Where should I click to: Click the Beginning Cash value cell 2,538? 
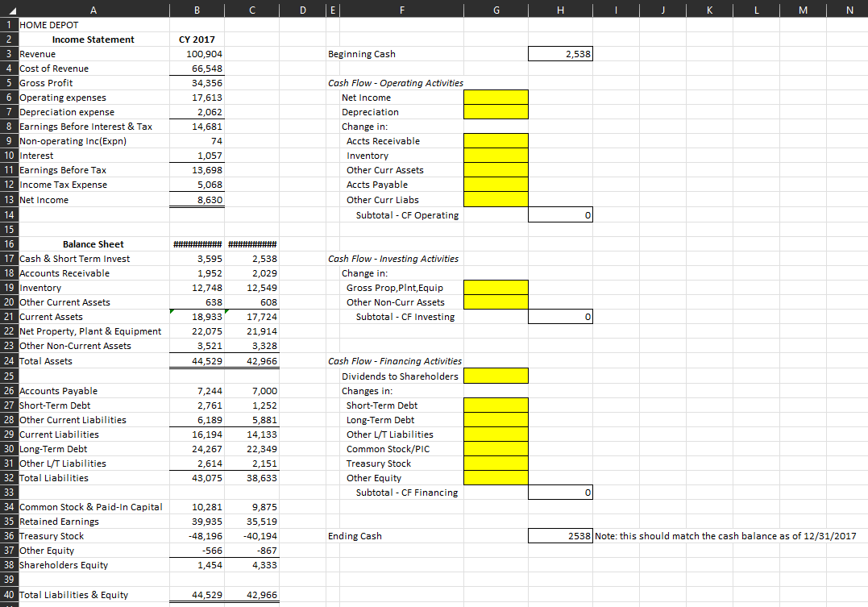point(560,54)
